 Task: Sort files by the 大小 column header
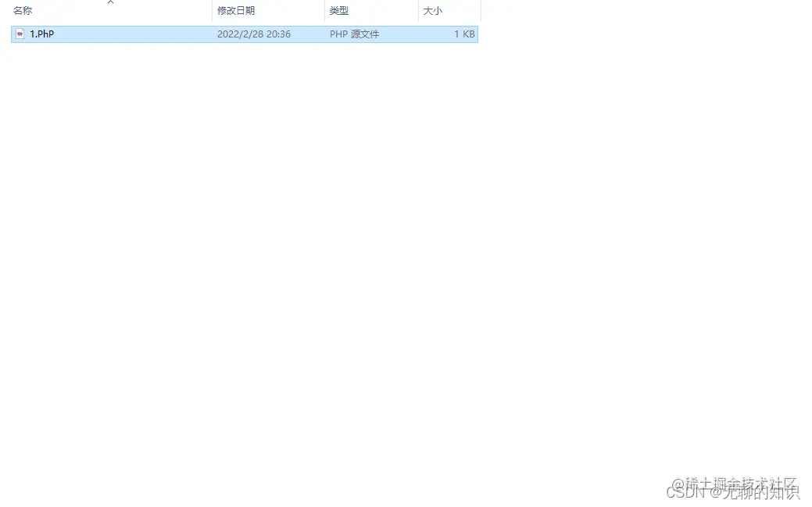pyautogui.click(x=433, y=11)
